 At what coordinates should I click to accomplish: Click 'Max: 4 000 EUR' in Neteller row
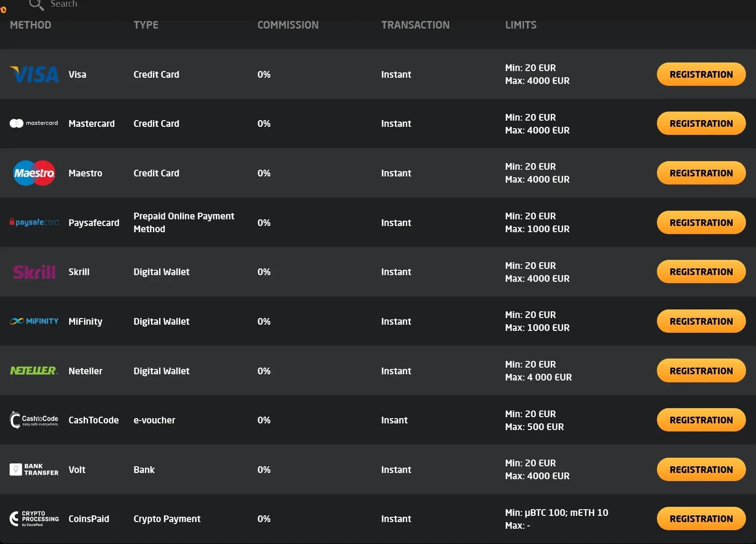click(x=538, y=377)
